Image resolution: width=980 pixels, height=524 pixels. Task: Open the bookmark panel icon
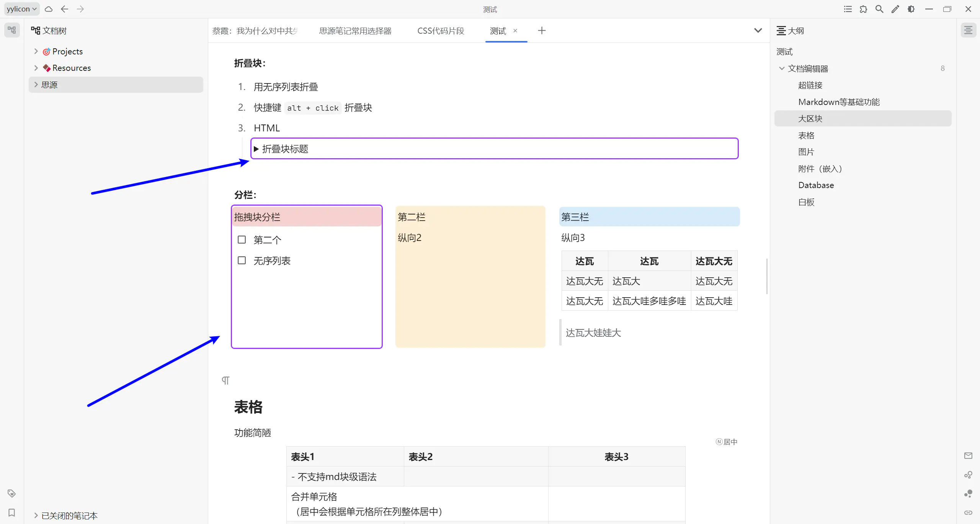tap(12, 513)
